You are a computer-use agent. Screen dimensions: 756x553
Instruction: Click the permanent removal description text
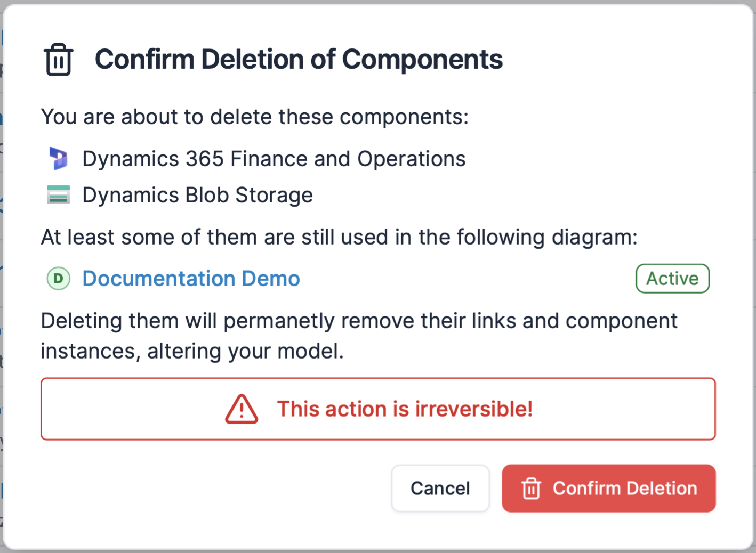359,336
